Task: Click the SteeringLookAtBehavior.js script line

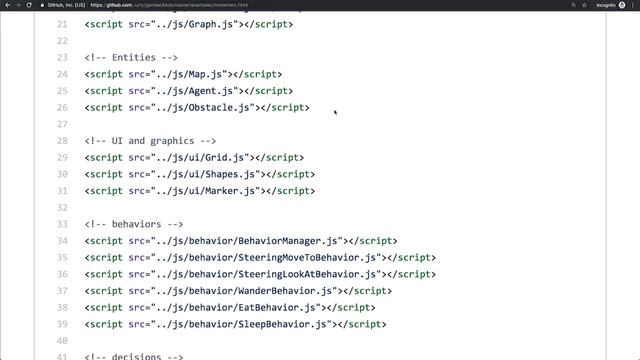Action: tap(260, 274)
